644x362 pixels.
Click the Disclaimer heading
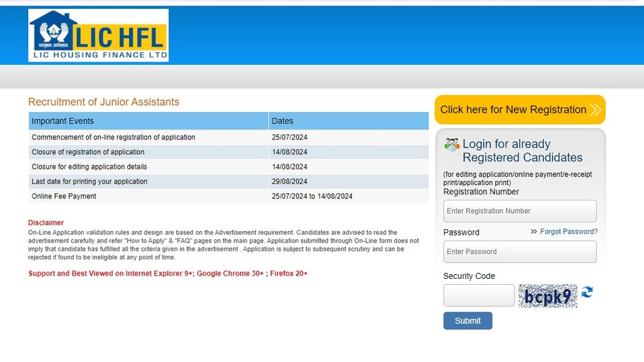46,223
